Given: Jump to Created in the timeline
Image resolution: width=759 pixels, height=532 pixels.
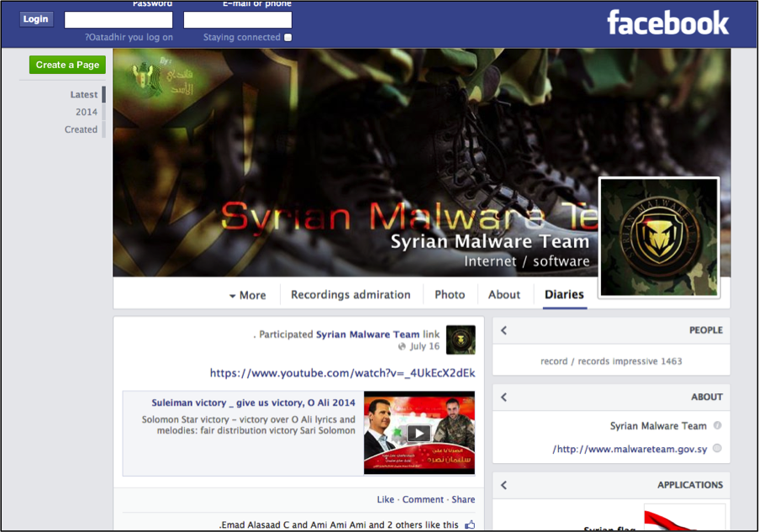Looking at the screenshot, I should [x=81, y=129].
